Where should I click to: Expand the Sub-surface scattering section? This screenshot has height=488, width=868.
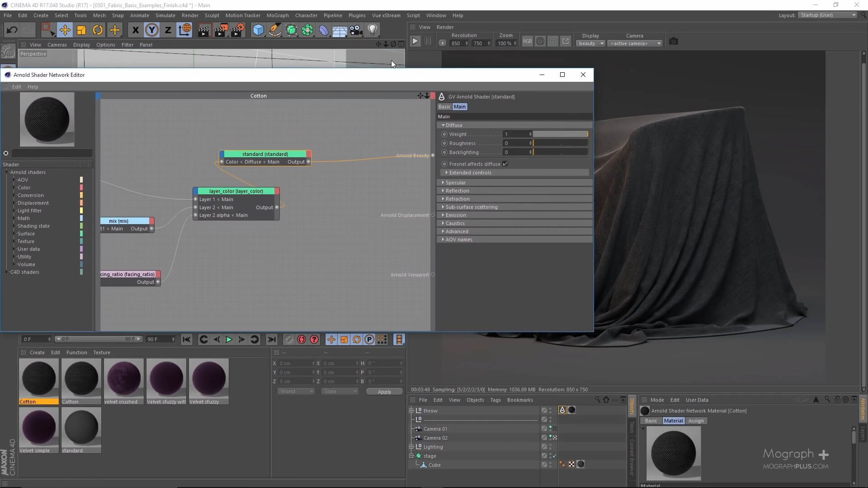[x=471, y=207]
